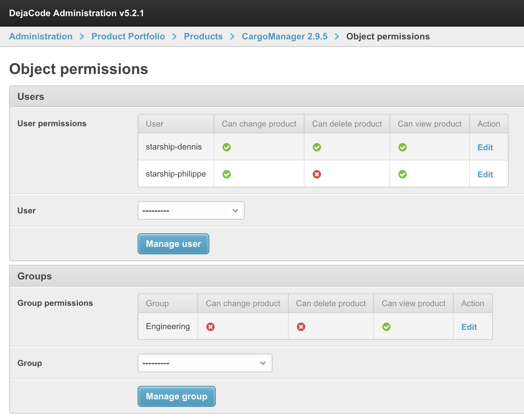Go to Administration breadcrumb link
524x420 pixels.
pos(41,36)
